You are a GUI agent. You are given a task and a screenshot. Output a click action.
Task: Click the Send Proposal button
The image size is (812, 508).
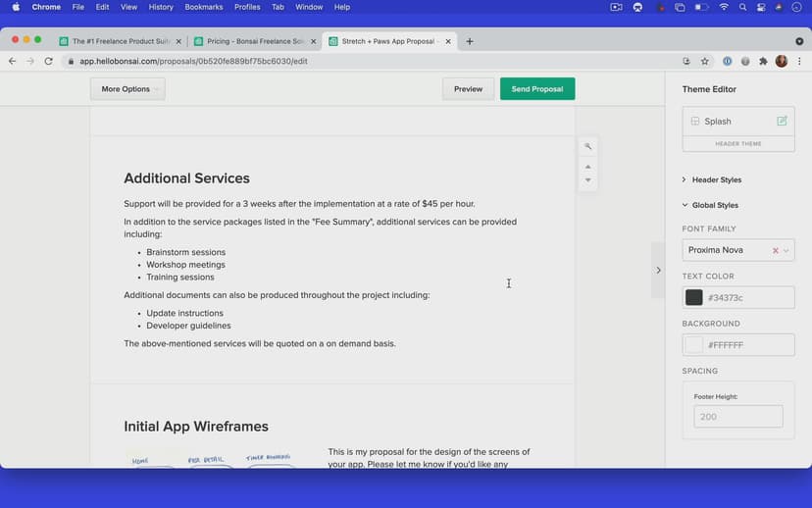pyautogui.click(x=536, y=89)
